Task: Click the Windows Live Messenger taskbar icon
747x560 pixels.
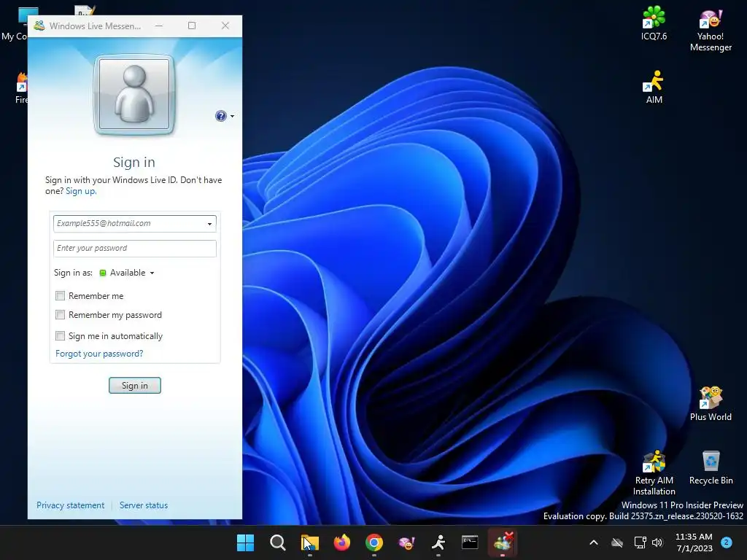Action: [503, 542]
